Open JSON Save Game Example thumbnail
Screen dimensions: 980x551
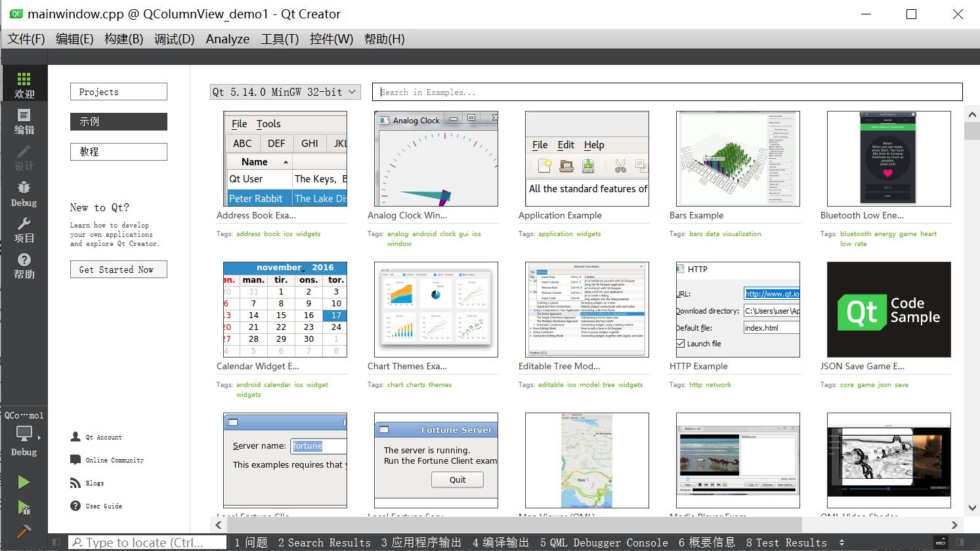pos(889,310)
